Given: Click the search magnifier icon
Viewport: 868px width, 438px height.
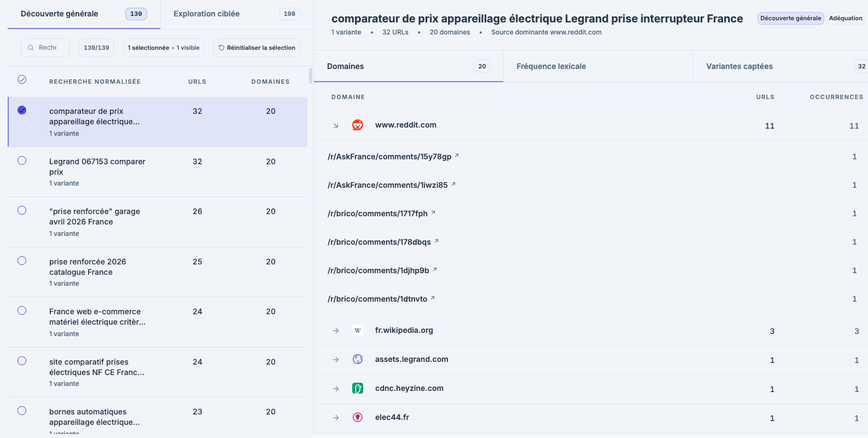Looking at the screenshot, I should tap(31, 48).
